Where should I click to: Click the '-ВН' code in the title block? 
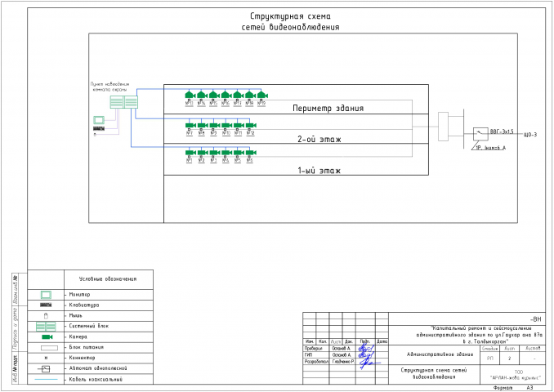click(536, 319)
